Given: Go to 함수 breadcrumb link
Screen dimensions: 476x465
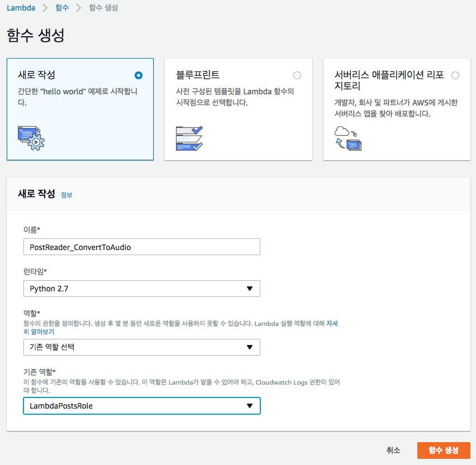Looking at the screenshot, I should click(x=62, y=8).
